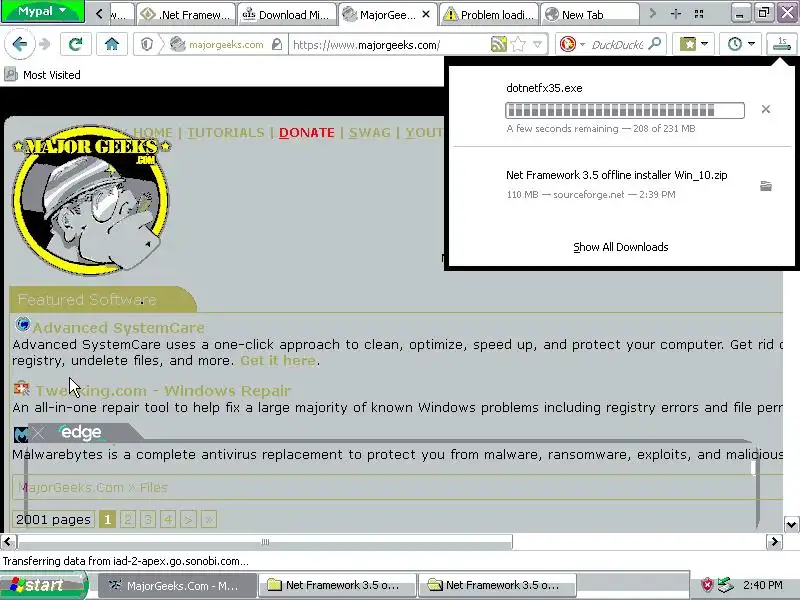Open the DONATE navigation link
The width and height of the screenshot is (800, 600).
point(307,133)
